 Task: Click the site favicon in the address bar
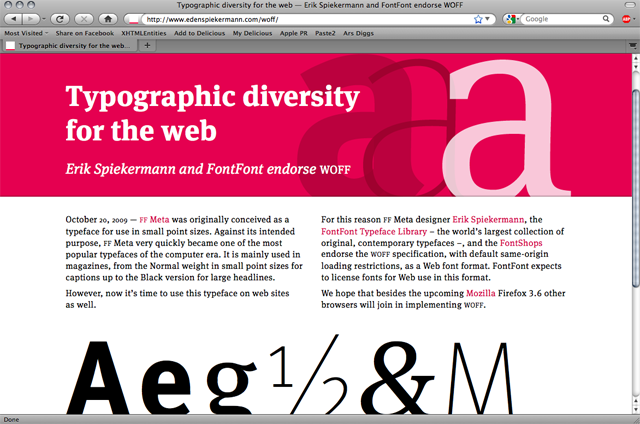pyautogui.click(x=133, y=19)
